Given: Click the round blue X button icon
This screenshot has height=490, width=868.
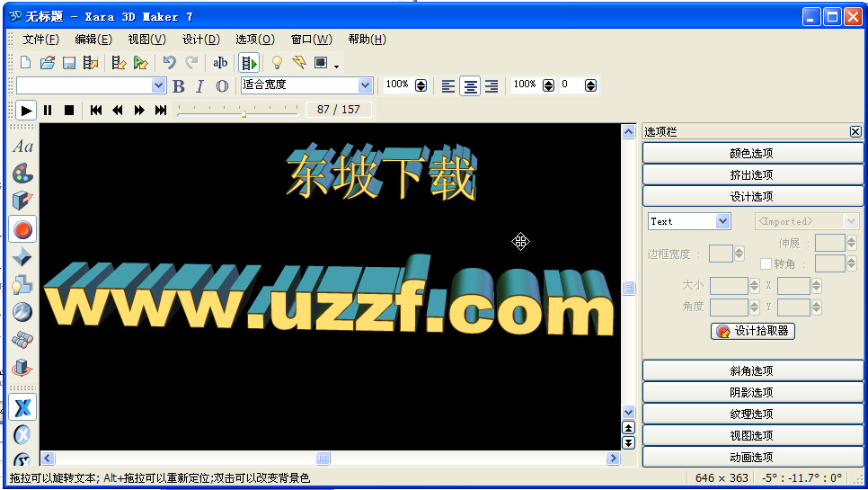Looking at the screenshot, I should tap(22, 434).
